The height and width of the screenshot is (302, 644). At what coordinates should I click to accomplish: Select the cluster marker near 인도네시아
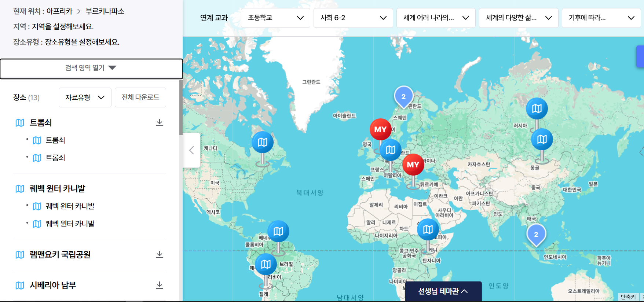coord(536,234)
